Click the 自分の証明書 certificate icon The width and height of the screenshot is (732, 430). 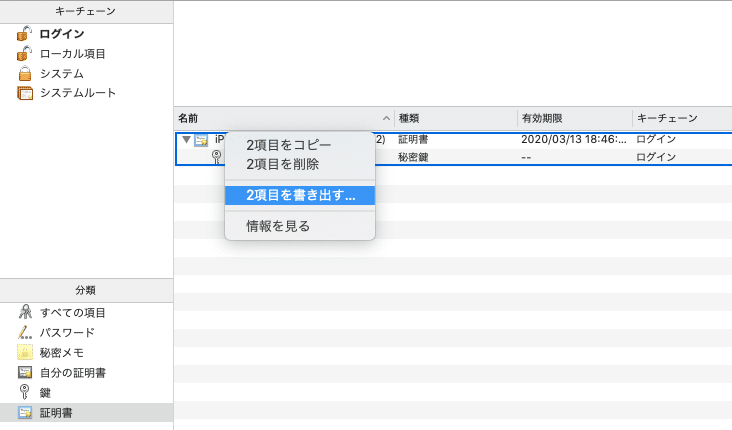[x=25, y=373]
